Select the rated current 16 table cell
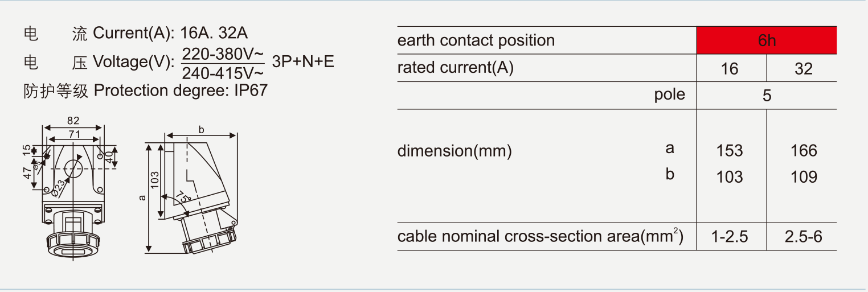Screen dimensions: 868x292 [x=730, y=69]
